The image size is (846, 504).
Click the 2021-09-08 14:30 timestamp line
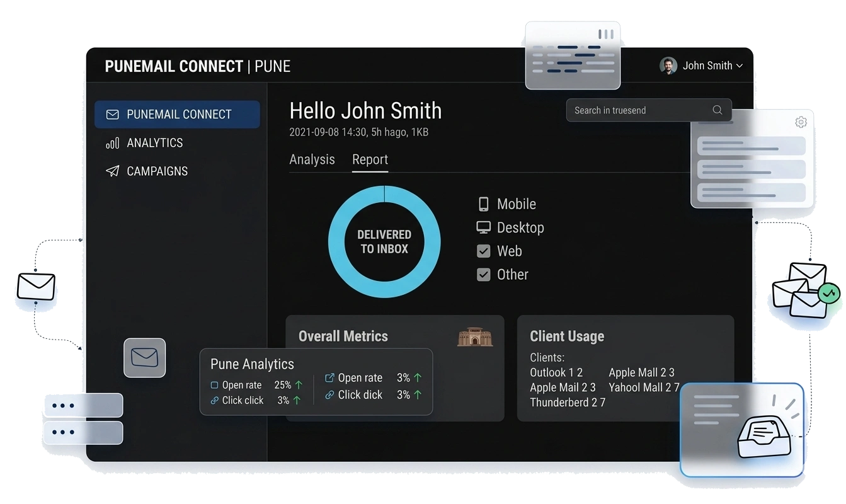pyautogui.click(x=359, y=132)
